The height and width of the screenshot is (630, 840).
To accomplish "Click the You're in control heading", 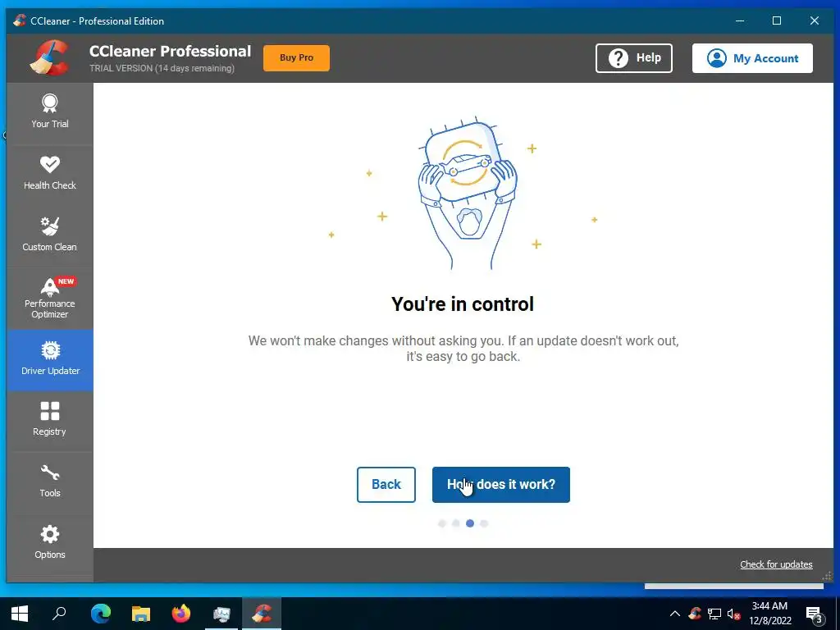I will 463,304.
